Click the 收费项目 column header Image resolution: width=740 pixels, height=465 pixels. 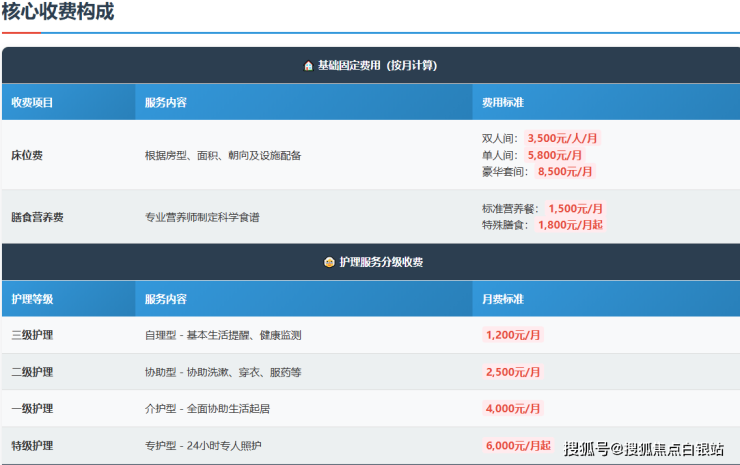click(x=32, y=103)
